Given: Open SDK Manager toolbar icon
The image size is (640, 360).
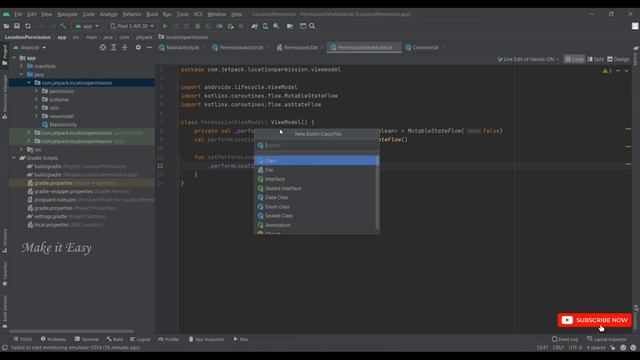Looking at the screenshot, I should click(x=276, y=26).
